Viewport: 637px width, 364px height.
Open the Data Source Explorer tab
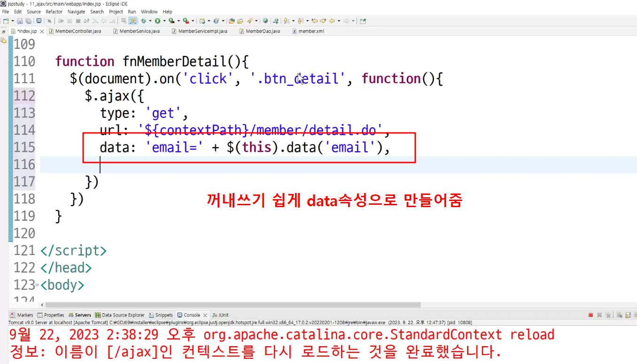click(120, 315)
